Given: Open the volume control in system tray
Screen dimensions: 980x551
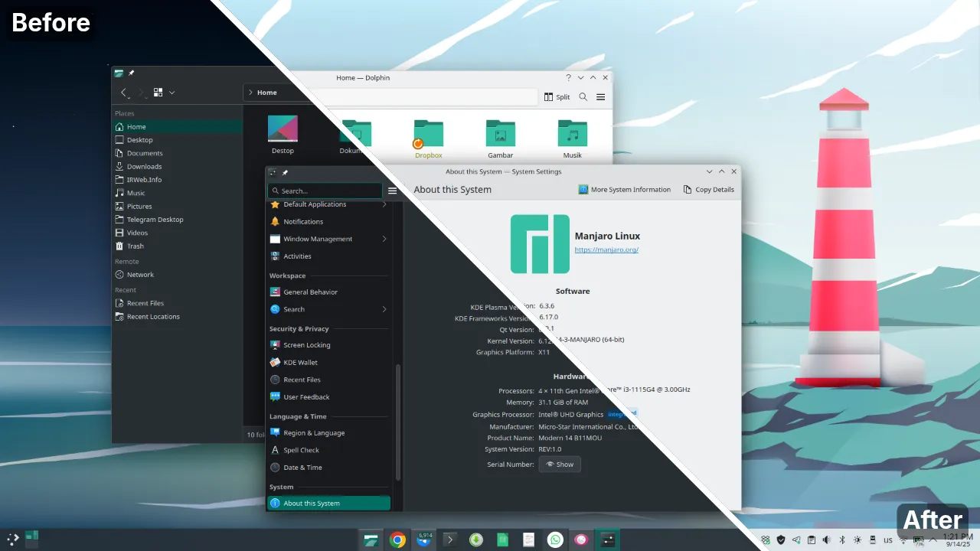Looking at the screenshot, I should click(x=826, y=540).
